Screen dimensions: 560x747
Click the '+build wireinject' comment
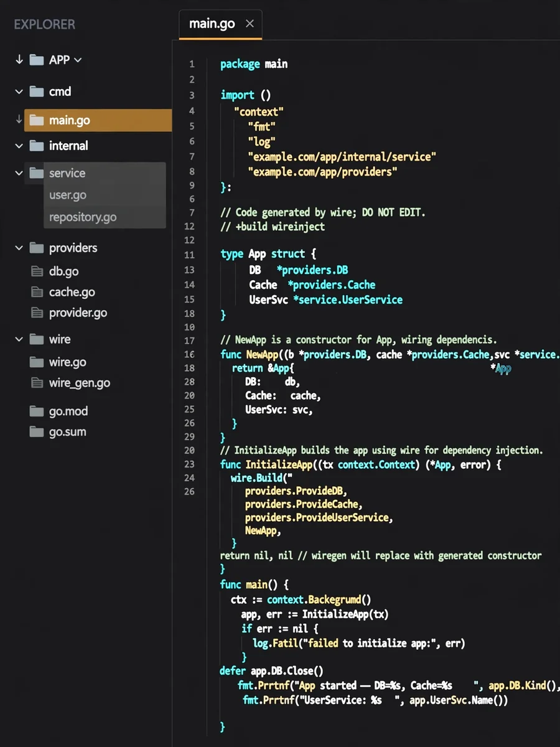pos(273,227)
